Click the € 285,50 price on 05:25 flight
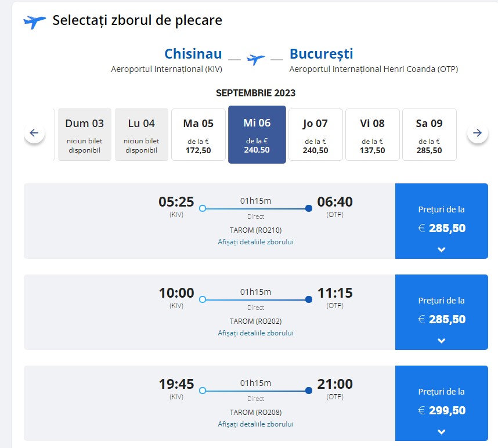498x448 pixels. pyautogui.click(x=442, y=228)
